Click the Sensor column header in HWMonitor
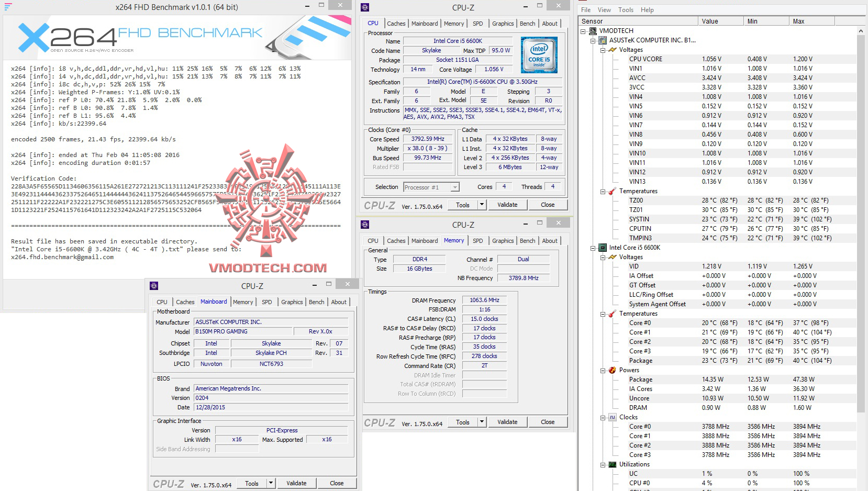Viewport: 868px width, 491px height. (638, 21)
